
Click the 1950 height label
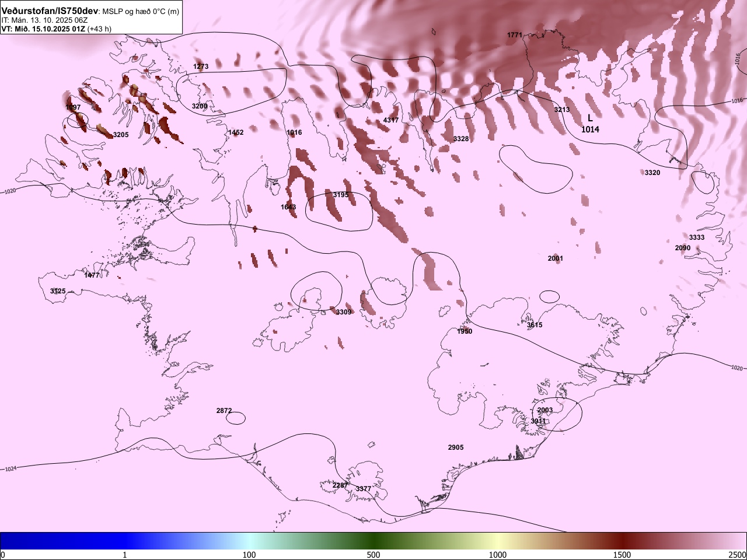(x=465, y=331)
